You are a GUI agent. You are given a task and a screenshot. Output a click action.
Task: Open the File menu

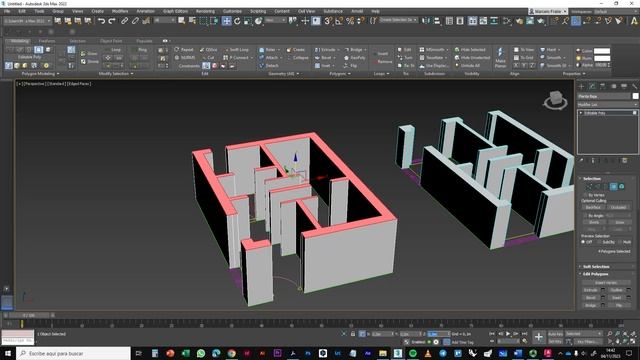click(7, 11)
